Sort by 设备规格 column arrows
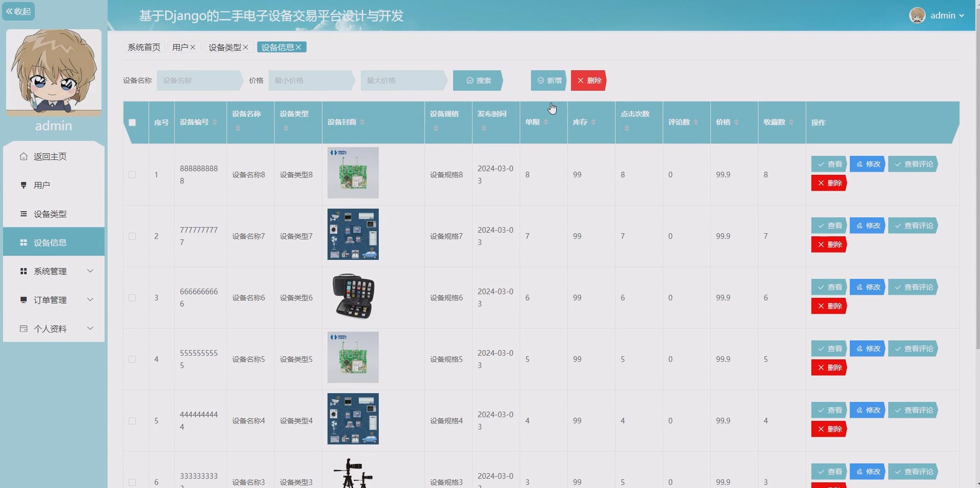 coord(436,128)
